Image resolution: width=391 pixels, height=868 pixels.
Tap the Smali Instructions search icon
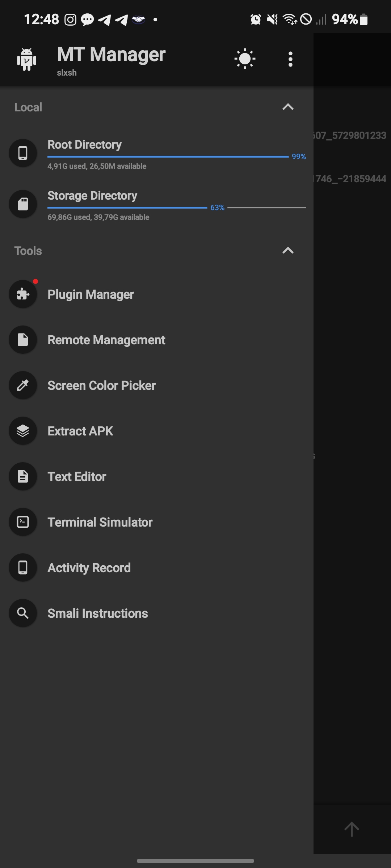click(23, 613)
